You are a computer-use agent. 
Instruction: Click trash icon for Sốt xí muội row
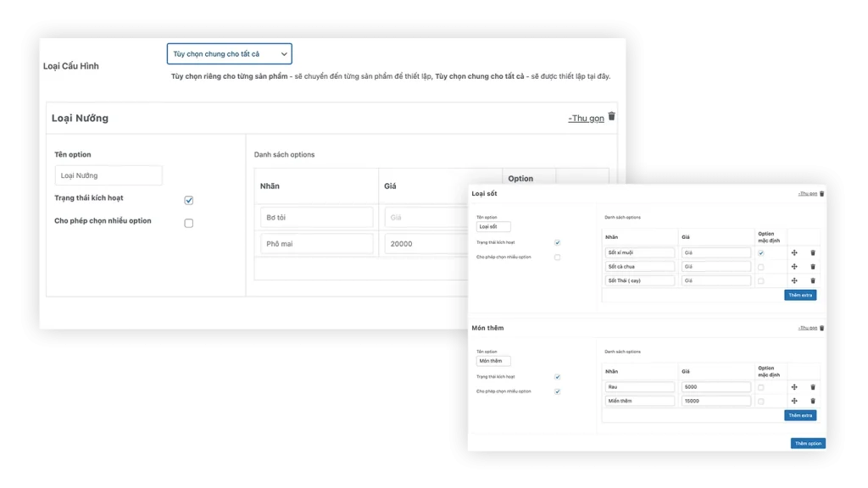click(812, 252)
